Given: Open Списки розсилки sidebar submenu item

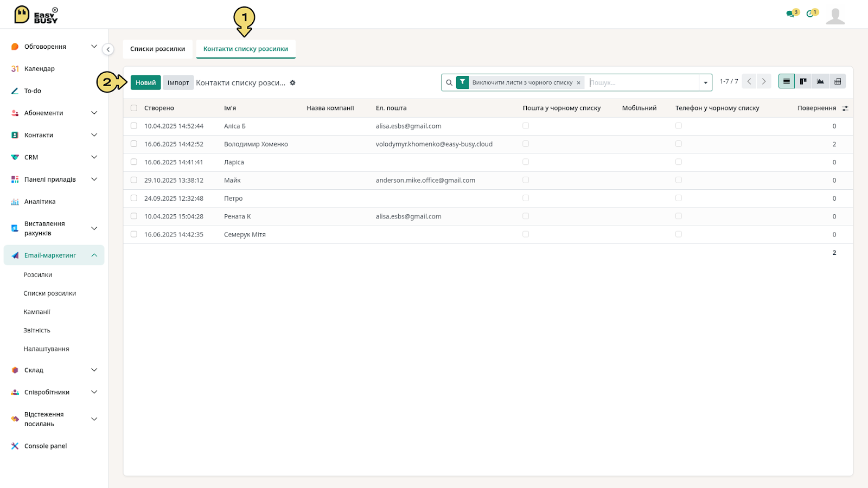Looking at the screenshot, I should point(50,293).
